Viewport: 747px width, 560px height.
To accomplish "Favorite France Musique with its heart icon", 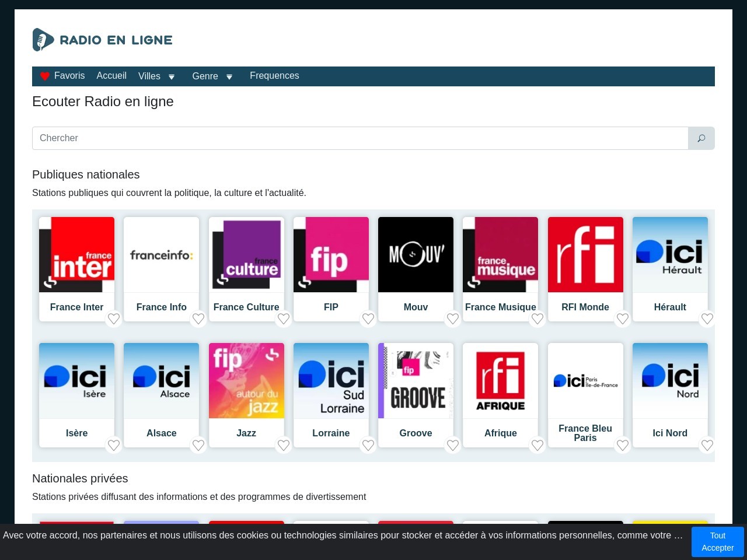I will click(537, 318).
